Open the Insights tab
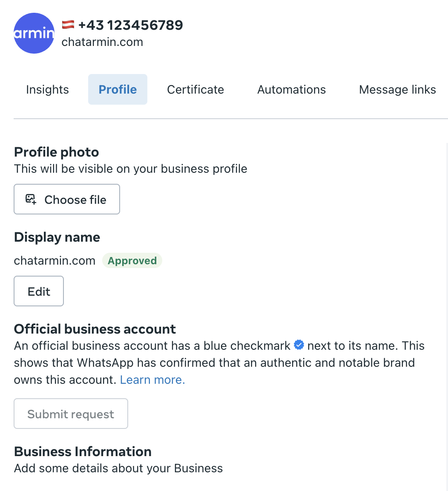 pos(47,89)
